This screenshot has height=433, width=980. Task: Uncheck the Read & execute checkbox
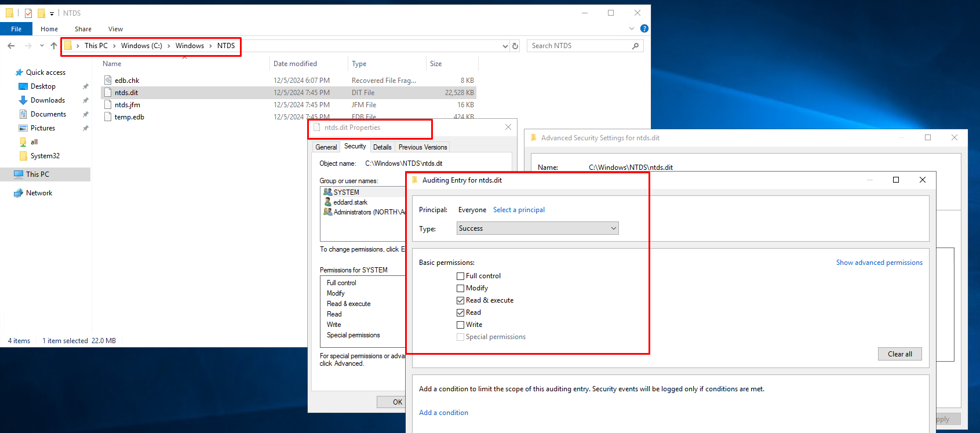461,301
